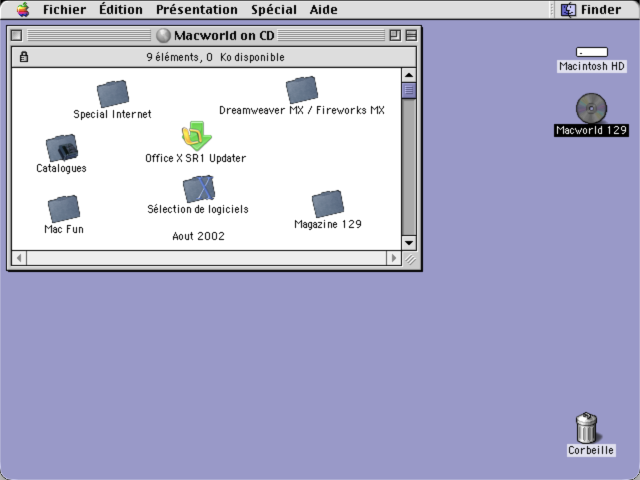Click the '9 éléments, 0 Ko disponible' status text
The height and width of the screenshot is (480, 640).
point(216,57)
